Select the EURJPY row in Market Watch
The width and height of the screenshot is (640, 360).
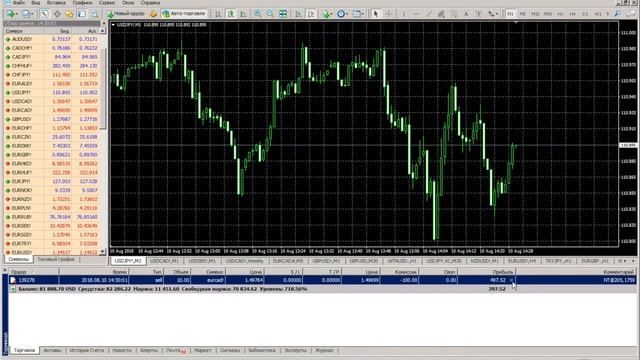(51, 181)
